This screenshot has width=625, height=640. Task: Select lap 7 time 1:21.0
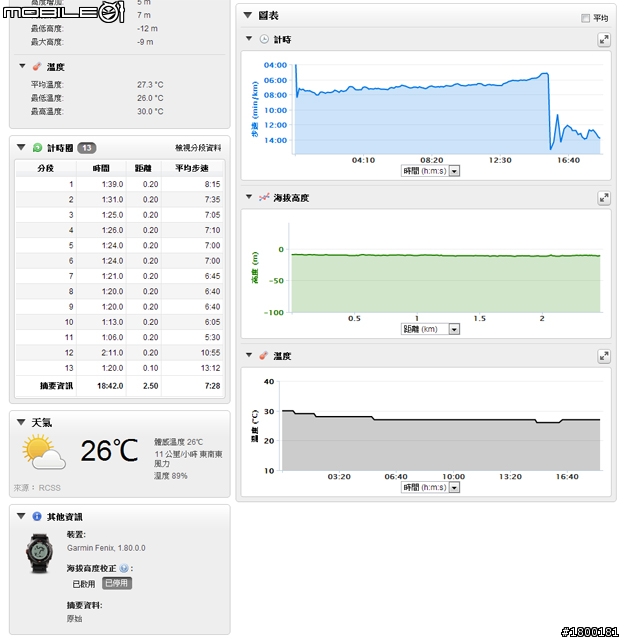[x=112, y=276]
